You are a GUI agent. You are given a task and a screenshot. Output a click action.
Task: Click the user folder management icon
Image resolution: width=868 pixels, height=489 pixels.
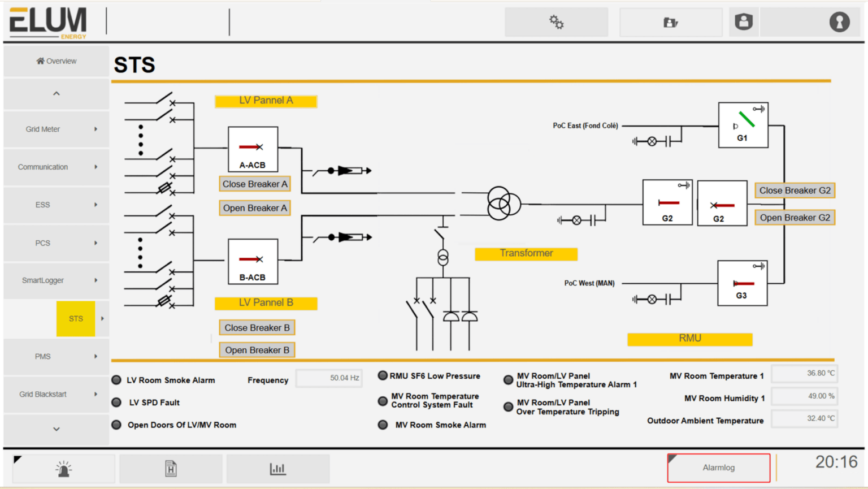click(x=670, y=21)
